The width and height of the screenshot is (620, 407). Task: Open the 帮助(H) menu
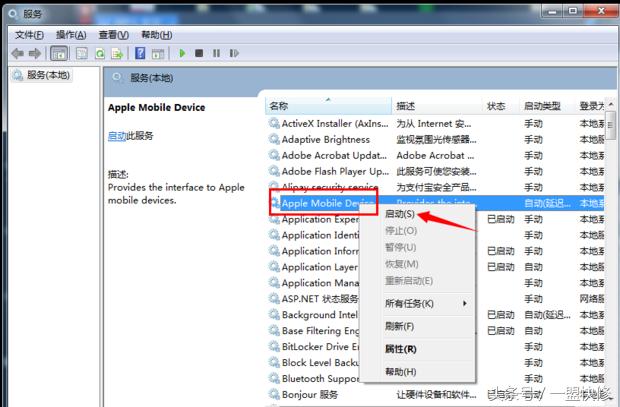pos(157,35)
